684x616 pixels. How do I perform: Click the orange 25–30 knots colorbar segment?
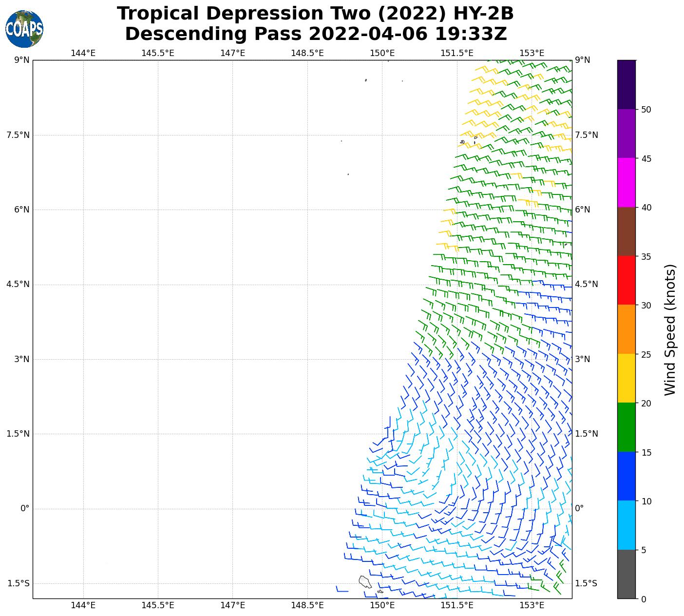click(x=626, y=329)
